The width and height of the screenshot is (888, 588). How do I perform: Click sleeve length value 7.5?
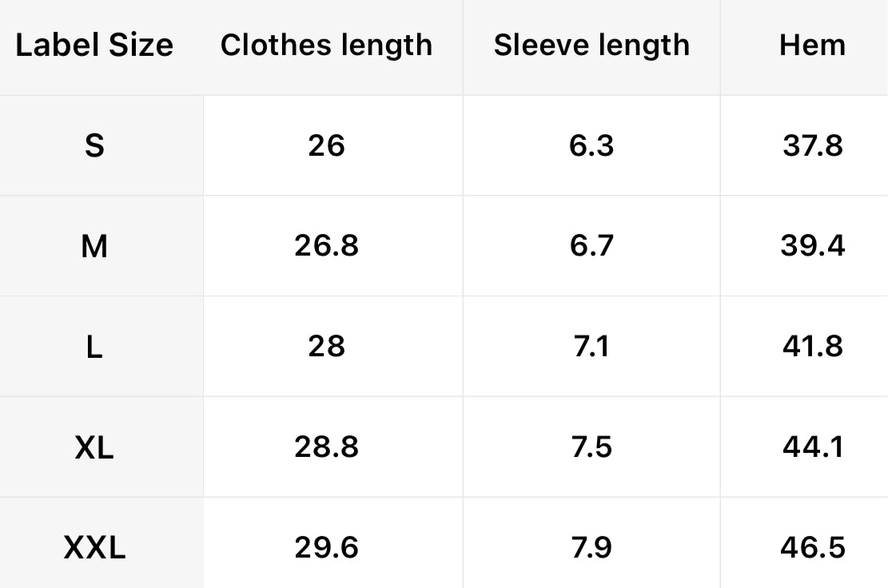pos(591,448)
